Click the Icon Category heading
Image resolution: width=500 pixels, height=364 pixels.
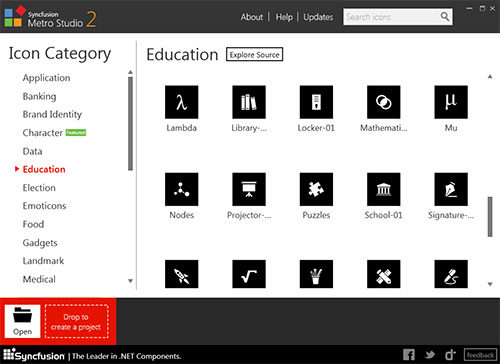[60, 54]
